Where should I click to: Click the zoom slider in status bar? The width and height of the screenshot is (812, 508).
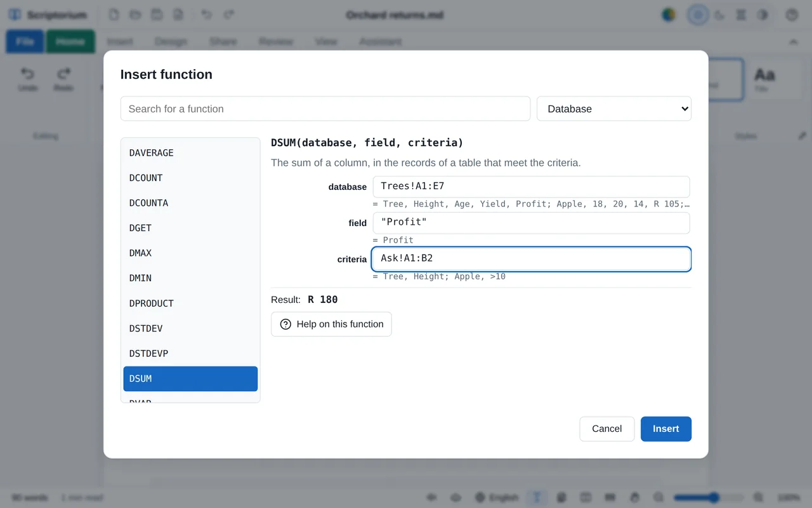point(709,497)
